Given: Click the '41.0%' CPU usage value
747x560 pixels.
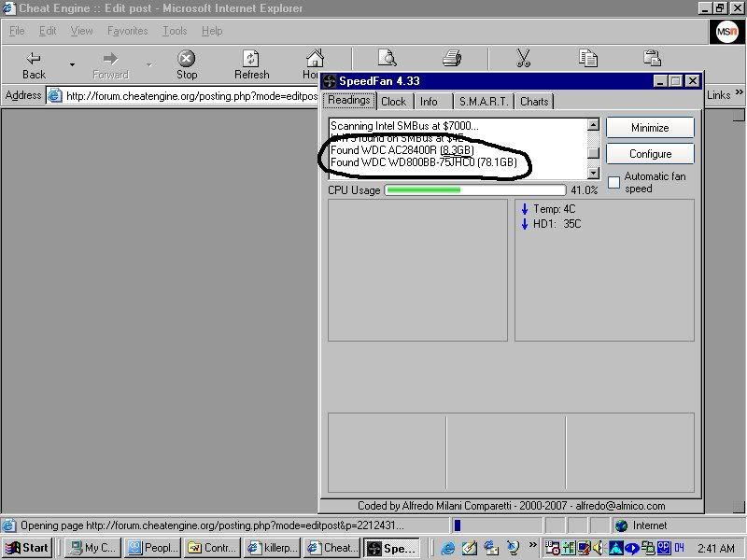Looking at the screenshot, I should point(585,190).
